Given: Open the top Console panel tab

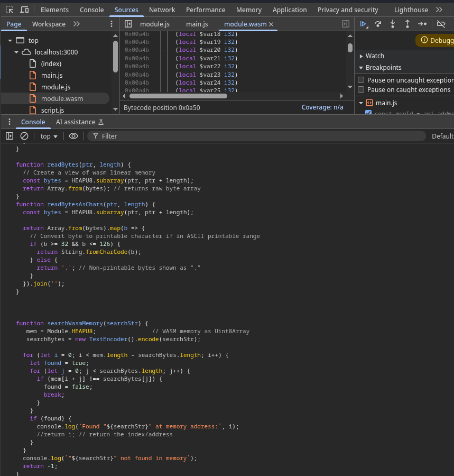Looking at the screenshot, I should tap(91, 10).
